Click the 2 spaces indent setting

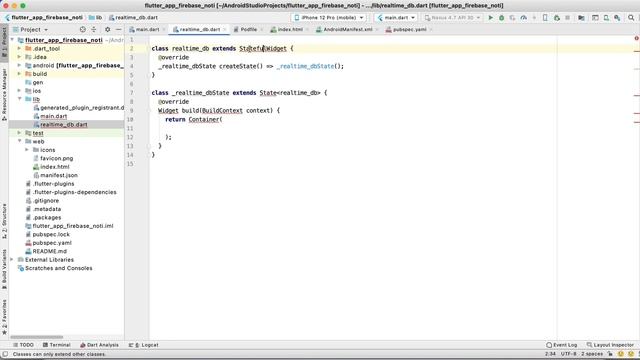[x=592, y=354]
